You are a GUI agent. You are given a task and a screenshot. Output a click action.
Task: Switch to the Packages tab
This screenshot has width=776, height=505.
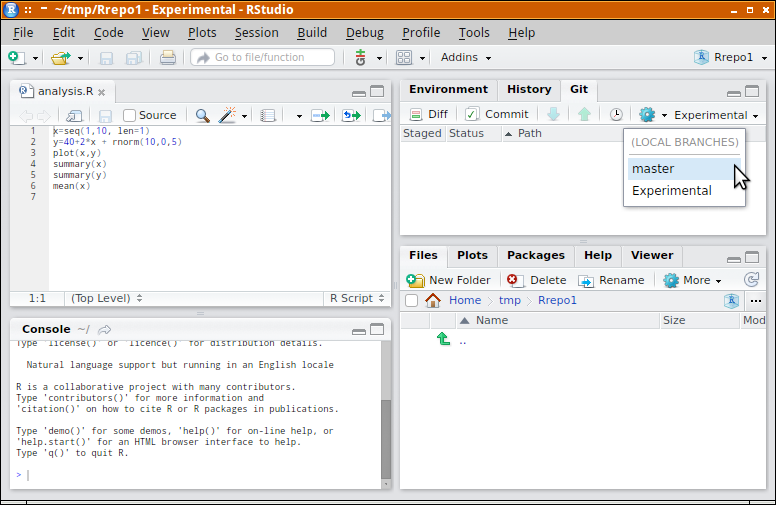[535, 255]
